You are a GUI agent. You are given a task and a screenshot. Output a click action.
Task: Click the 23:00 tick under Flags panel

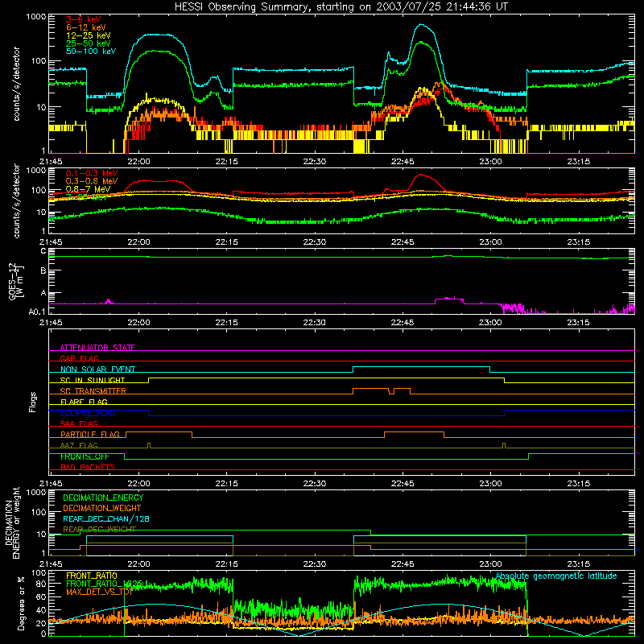pos(490,484)
